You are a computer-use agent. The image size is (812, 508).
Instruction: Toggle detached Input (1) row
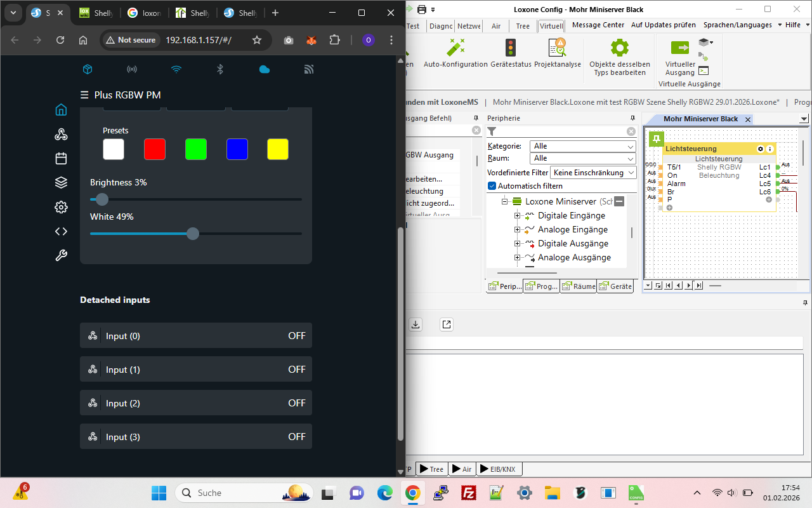[x=196, y=370]
